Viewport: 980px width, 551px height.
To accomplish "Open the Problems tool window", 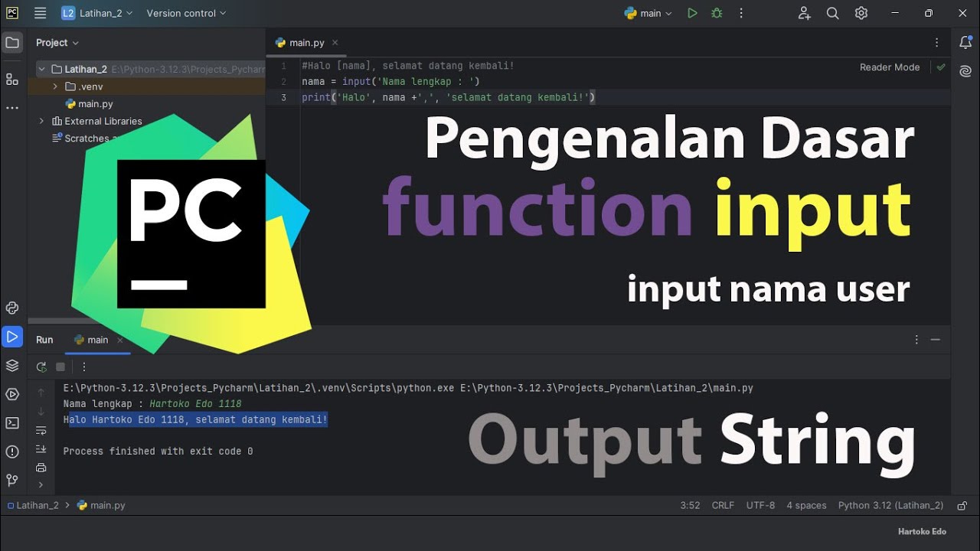I will coord(12,452).
